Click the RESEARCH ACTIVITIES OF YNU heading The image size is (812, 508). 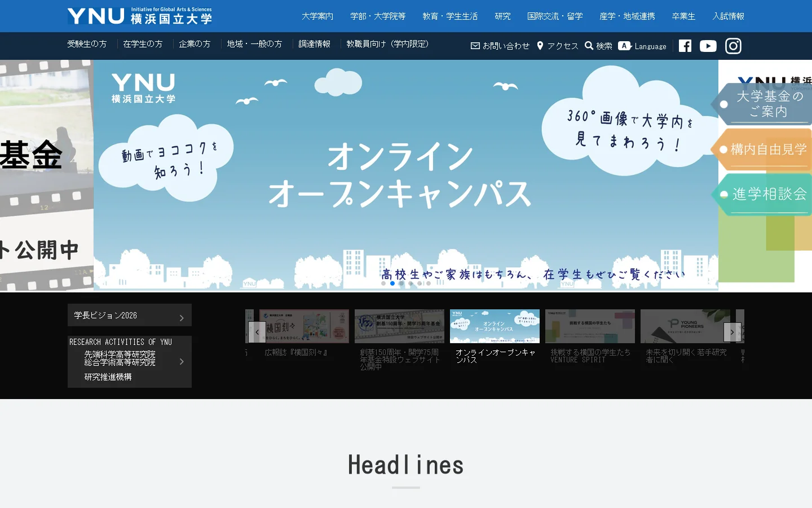click(121, 342)
